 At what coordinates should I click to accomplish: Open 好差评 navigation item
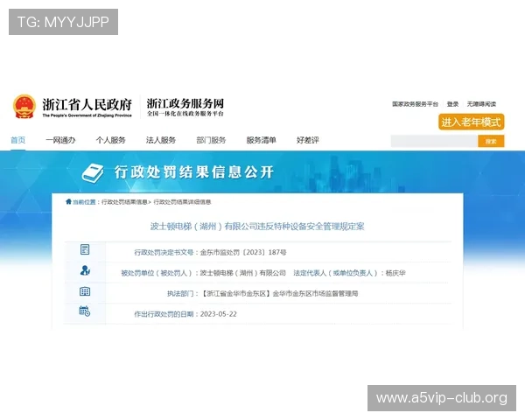(308, 140)
